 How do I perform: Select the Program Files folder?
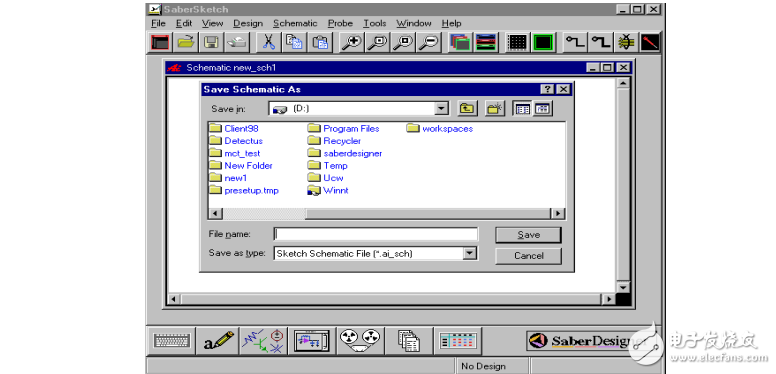tap(343, 129)
